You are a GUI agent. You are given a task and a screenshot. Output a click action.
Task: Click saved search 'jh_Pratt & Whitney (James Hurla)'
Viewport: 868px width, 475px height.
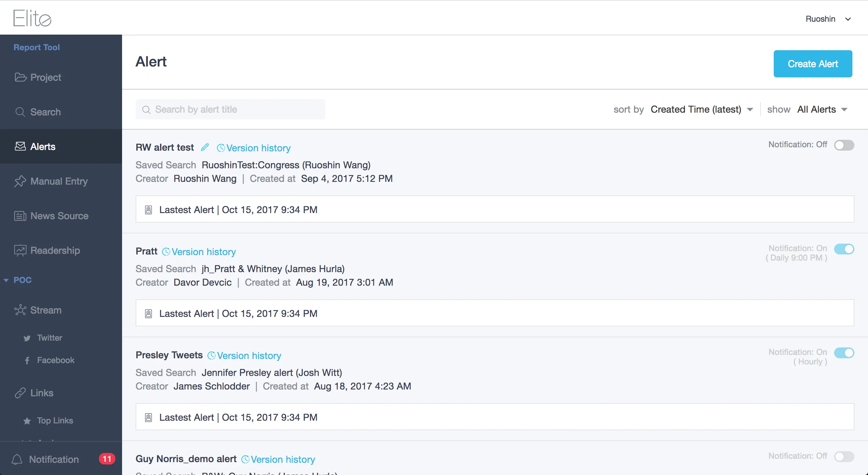click(x=273, y=269)
